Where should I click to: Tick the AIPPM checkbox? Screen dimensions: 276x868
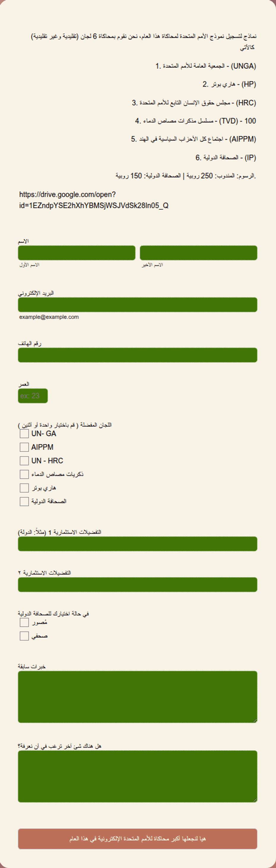click(24, 447)
